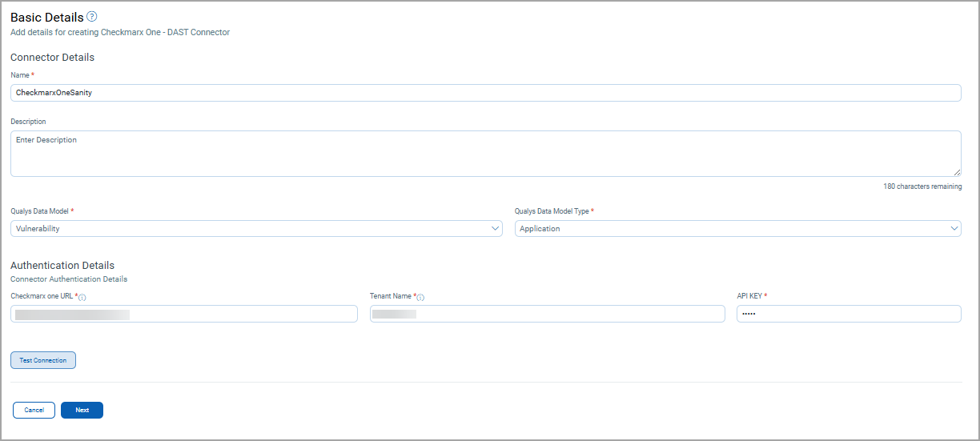The height and width of the screenshot is (441, 980).
Task: Expand the Qualys Data Model Type dropdown
Action: pyautogui.click(x=737, y=229)
